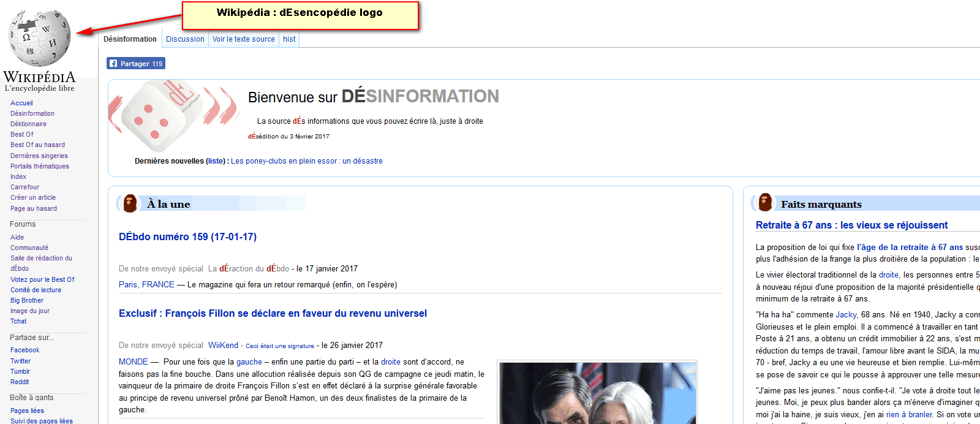Open Pages liées in the toolbox
Image resolution: width=980 pixels, height=424 pixels.
(27, 411)
